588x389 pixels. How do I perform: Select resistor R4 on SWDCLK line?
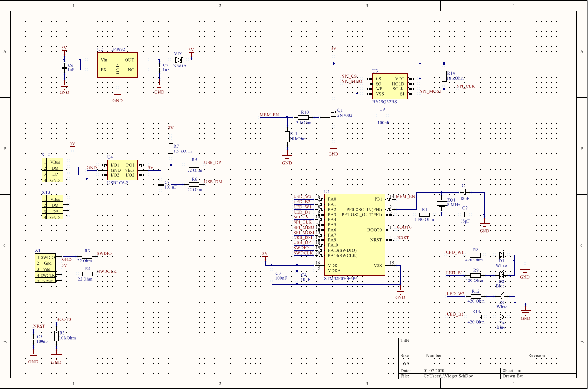[x=87, y=274]
